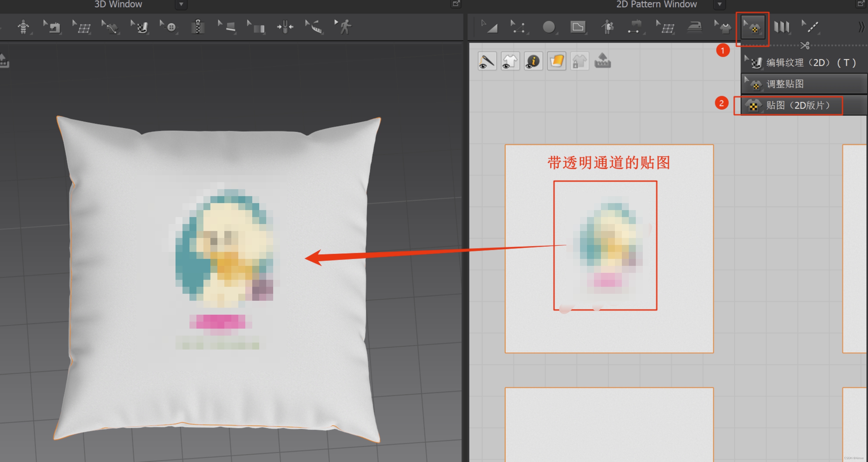
Task: Select the circle/ellipse pattern tool
Action: click(x=549, y=27)
